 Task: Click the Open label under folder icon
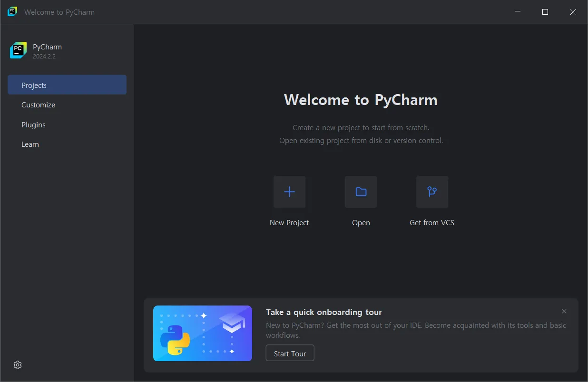(x=361, y=223)
